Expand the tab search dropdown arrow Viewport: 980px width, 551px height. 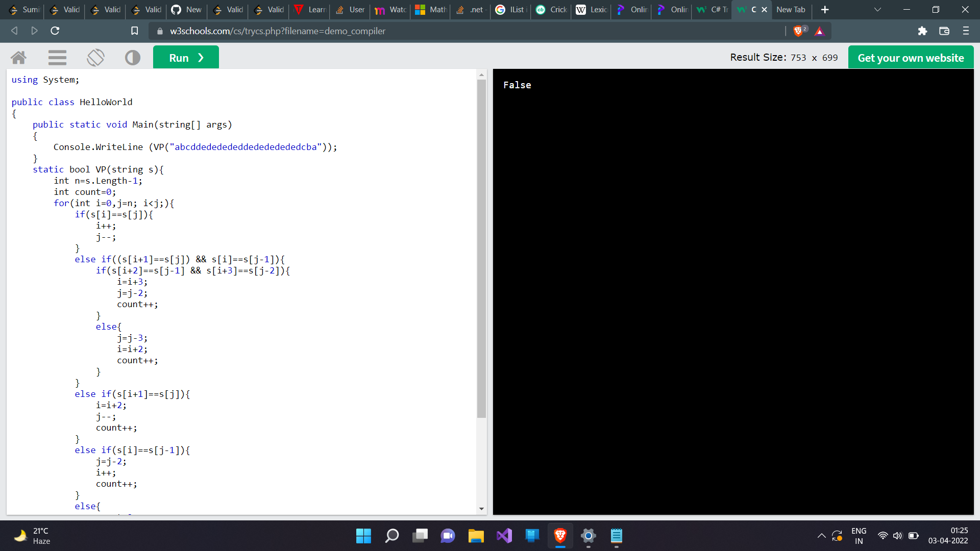877,10
